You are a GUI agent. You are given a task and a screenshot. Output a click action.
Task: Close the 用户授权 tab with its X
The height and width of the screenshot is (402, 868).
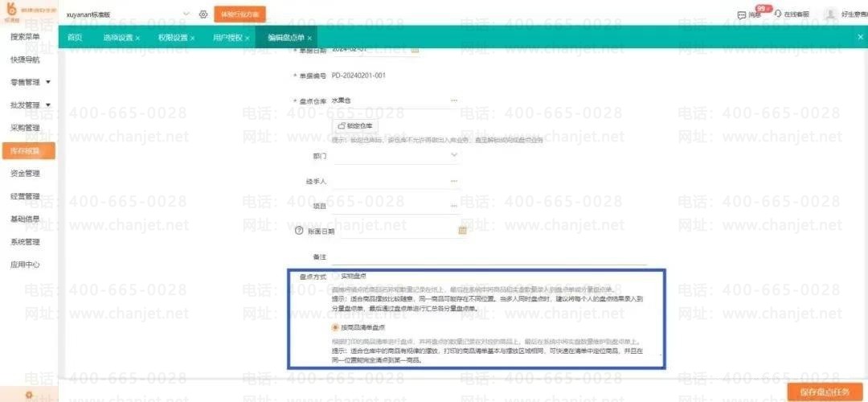pos(248,39)
